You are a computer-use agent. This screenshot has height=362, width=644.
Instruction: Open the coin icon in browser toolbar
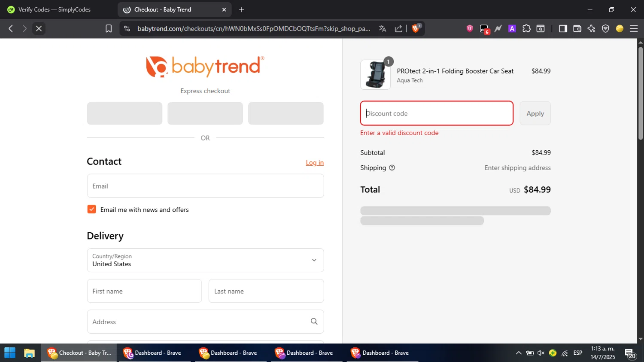(x=620, y=28)
